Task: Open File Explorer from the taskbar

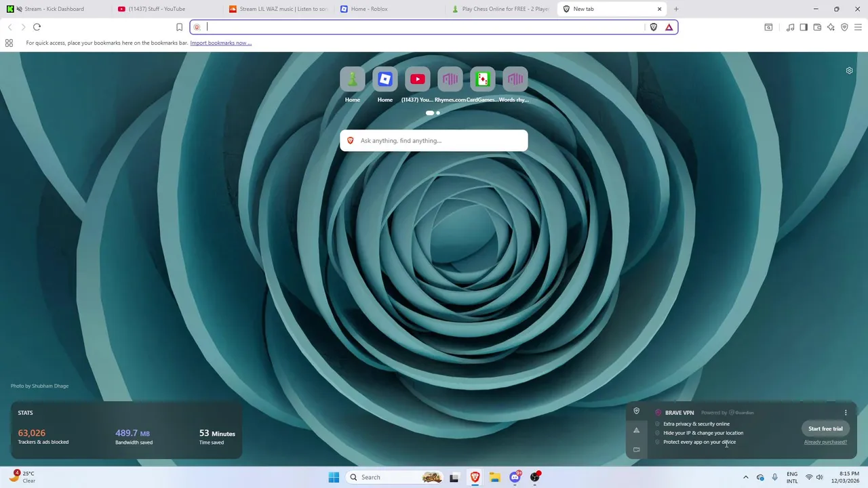Action: 495,477
